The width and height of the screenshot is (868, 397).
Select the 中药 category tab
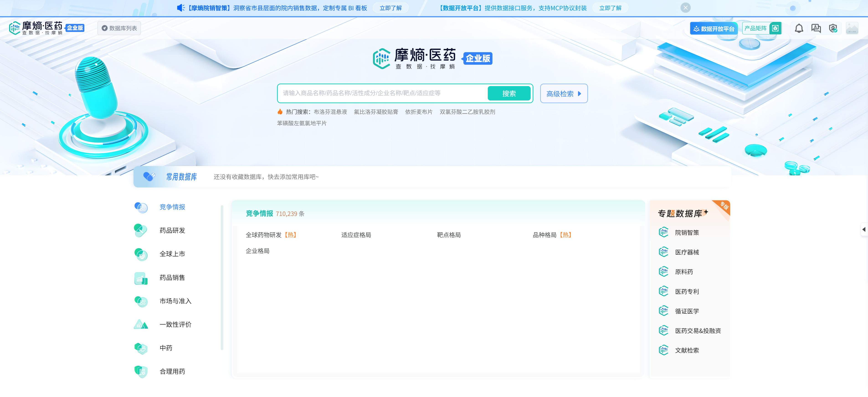pos(166,348)
